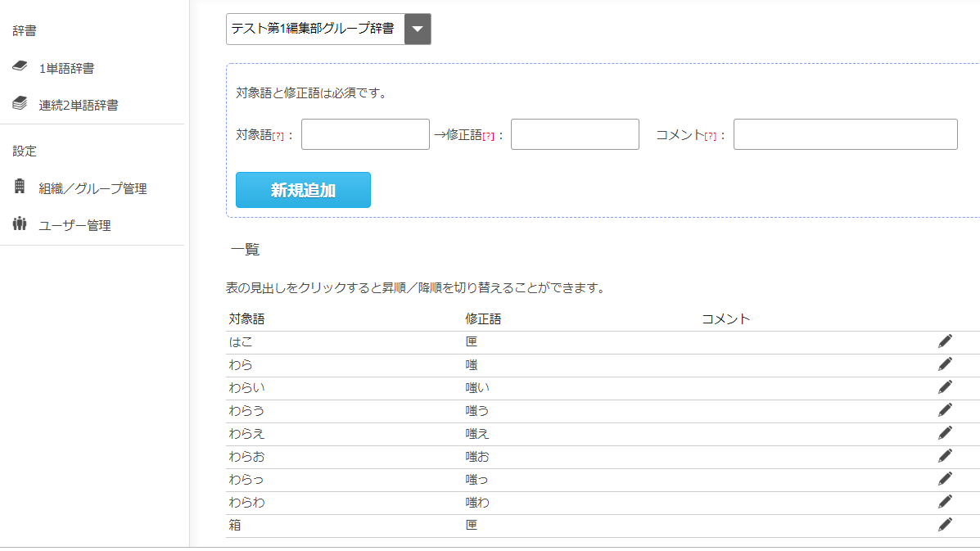The image size is (980, 551).
Task: Edit the わらお row entry
Action: coord(945,456)
